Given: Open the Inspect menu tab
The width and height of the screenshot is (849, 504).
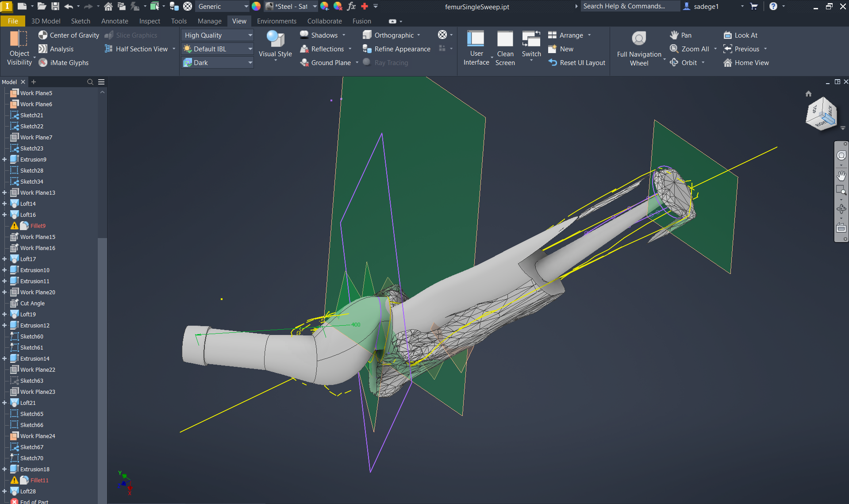Looking at the screenshot, I should click(x=150, y=21).
